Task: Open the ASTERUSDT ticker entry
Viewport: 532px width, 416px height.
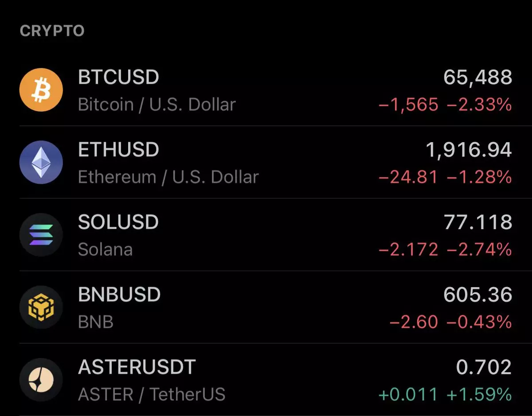Action: click(137, 367)
